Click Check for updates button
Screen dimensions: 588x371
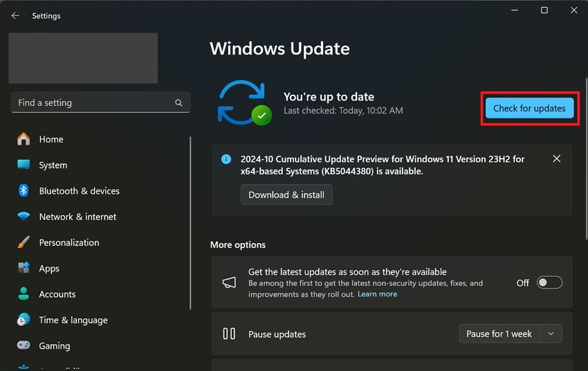pos(529,108)
